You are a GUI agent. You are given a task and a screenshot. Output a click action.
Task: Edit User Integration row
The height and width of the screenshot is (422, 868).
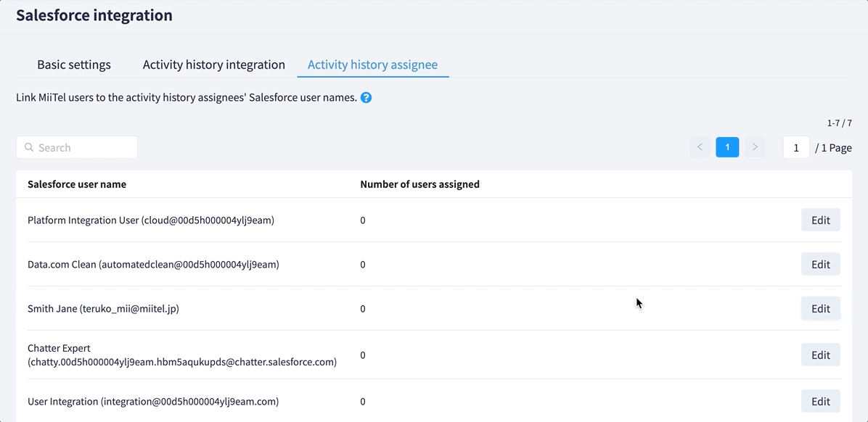(820, 401)
